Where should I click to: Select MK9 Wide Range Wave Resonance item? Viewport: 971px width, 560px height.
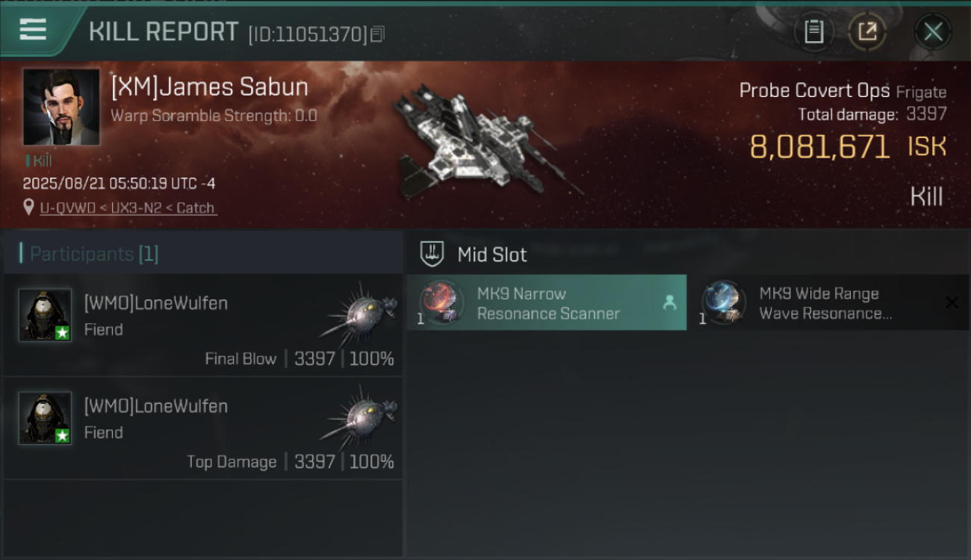pyautogui.click(x=829, y=302)
